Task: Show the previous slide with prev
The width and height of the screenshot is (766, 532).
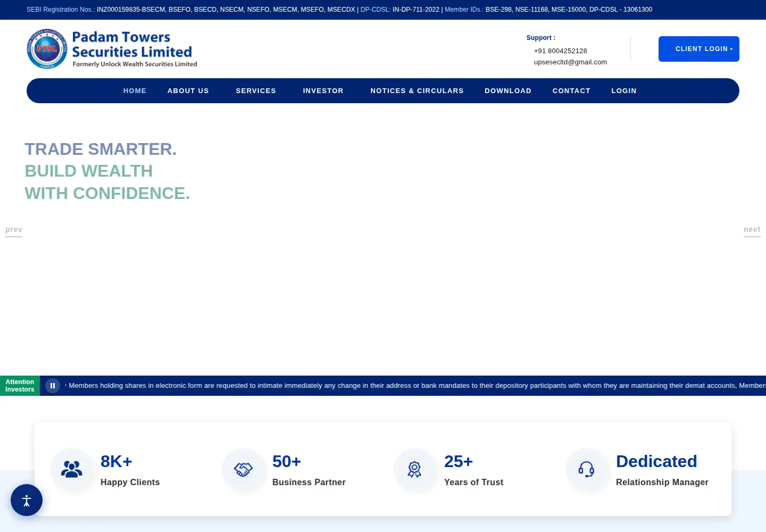Action: 14,230
